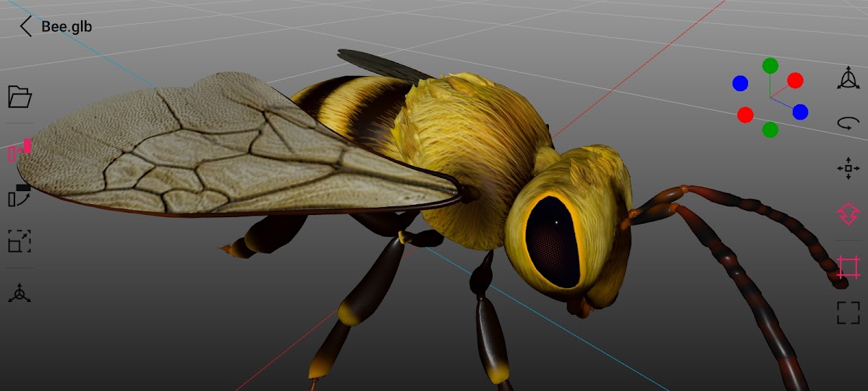Toggle the pink double-arrow layers icon
868x391 pixels.
(848, 214)
